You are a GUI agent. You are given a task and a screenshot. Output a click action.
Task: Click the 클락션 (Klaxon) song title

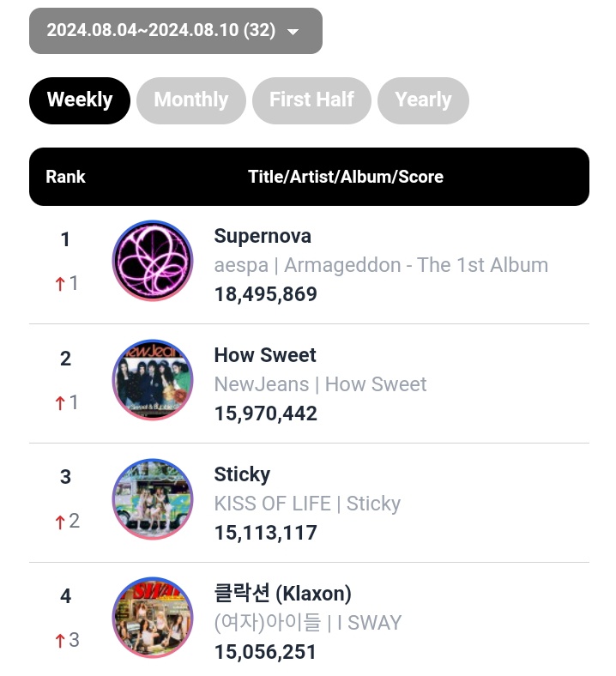(x=283, y=594)
